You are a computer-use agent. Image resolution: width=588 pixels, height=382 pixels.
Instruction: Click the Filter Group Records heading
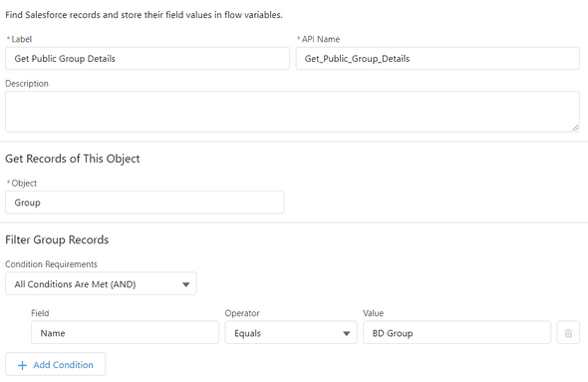[x=57, y=239]
